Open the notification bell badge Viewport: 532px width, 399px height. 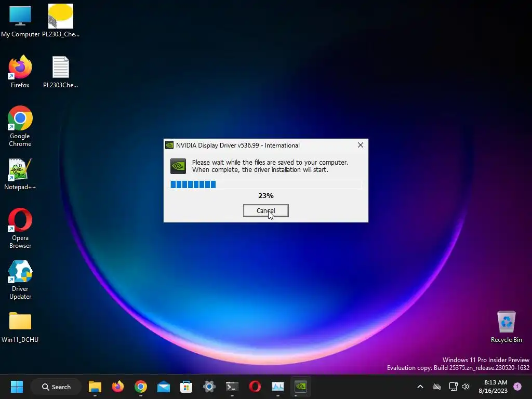[x=517, y=387]
